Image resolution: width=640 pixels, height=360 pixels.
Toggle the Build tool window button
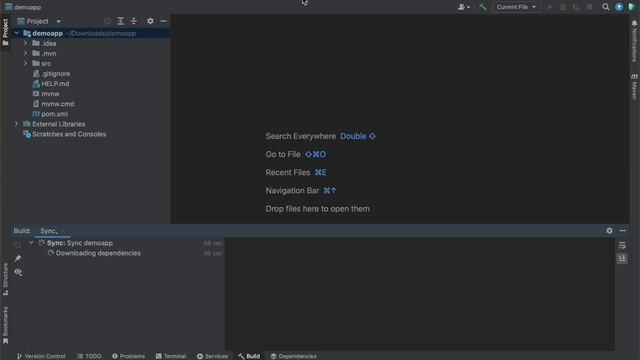pyautogui.click(x=249, y=356)
